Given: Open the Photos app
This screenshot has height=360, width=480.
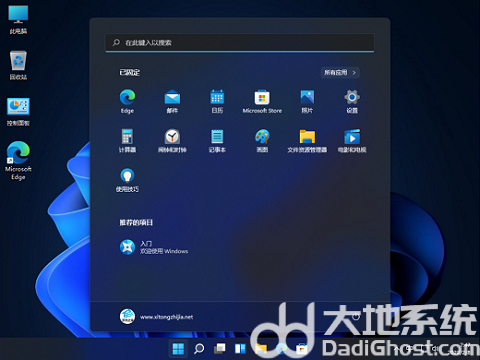Looking at the screenshot, I should (307, 101).
